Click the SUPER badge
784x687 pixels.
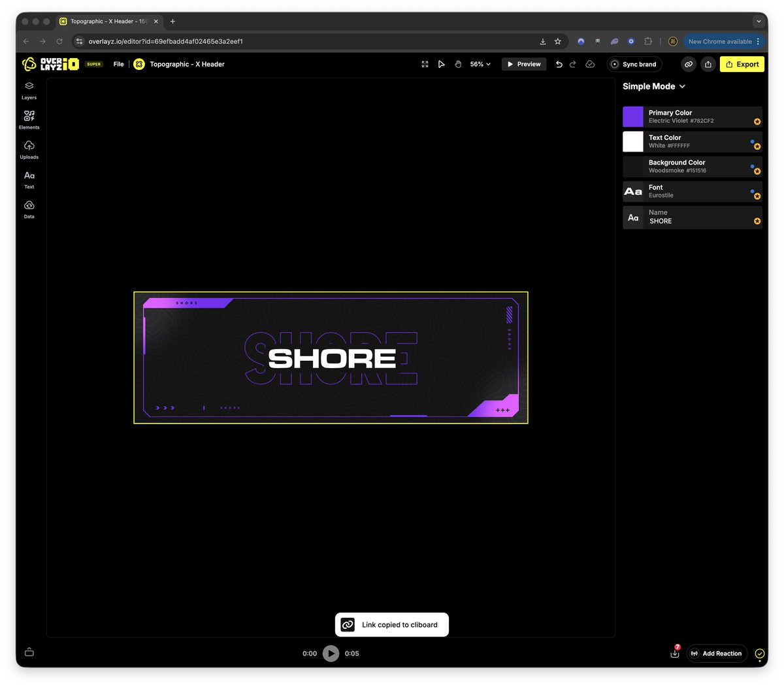(x=94, y=64)
